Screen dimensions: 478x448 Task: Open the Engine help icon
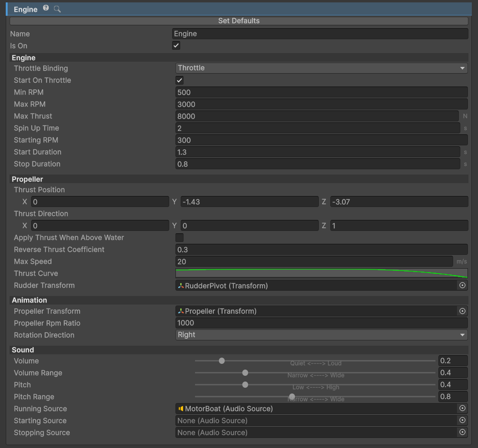pyautogui.click(x=46, y=8)
